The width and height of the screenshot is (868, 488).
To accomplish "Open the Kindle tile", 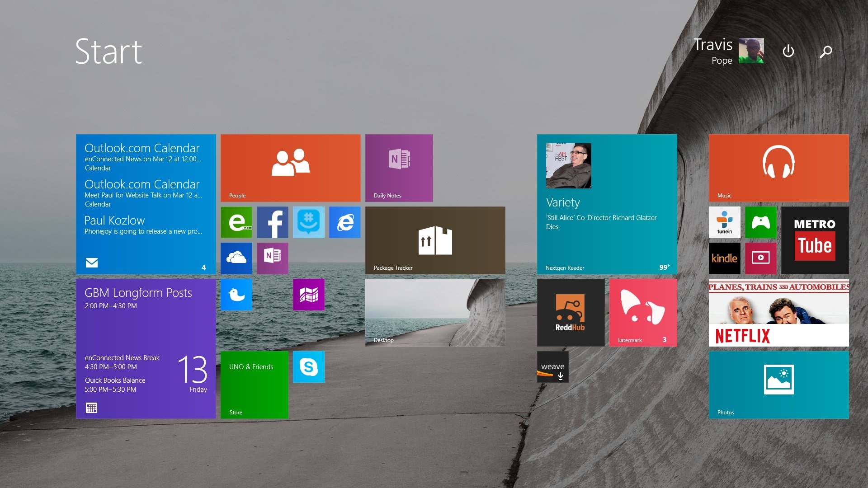I will click(724, 258).
